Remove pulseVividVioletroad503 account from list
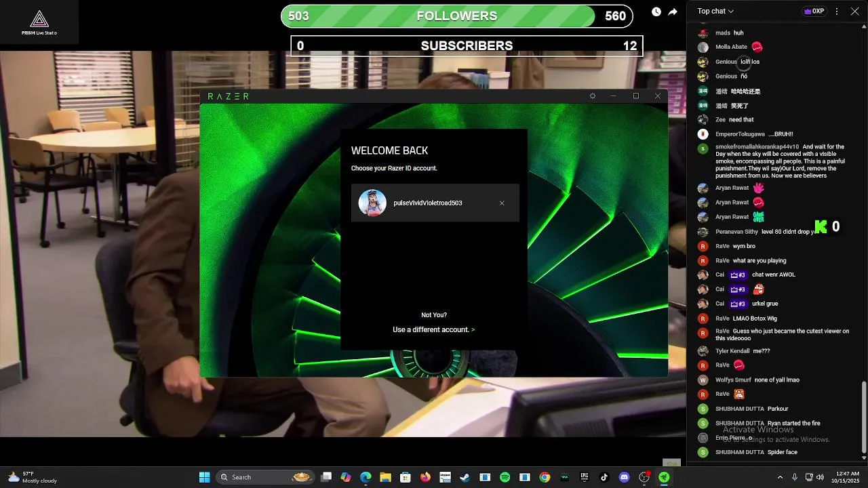The height and width of the screenshot is (488, 868). point(502,203)
